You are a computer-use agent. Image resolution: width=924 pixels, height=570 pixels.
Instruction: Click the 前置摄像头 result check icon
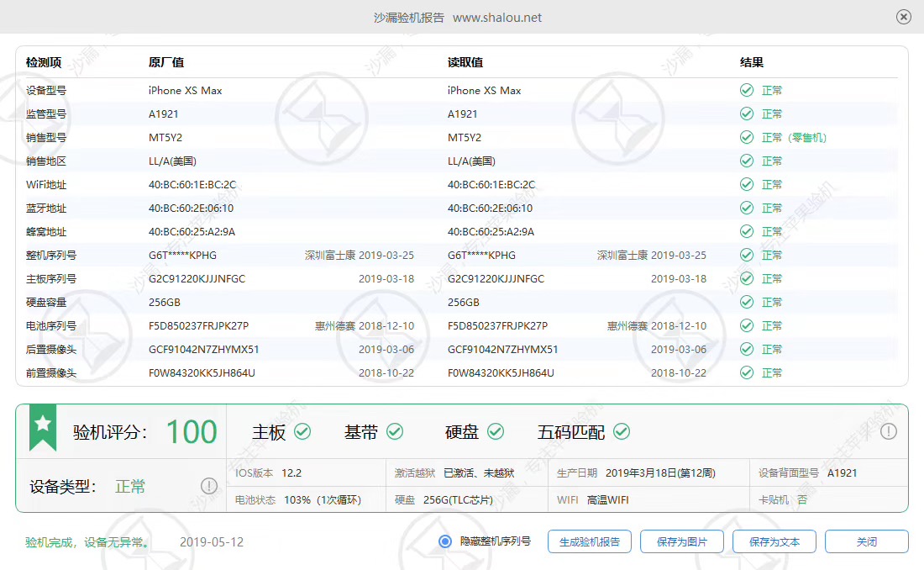click(x=747, y=373)
